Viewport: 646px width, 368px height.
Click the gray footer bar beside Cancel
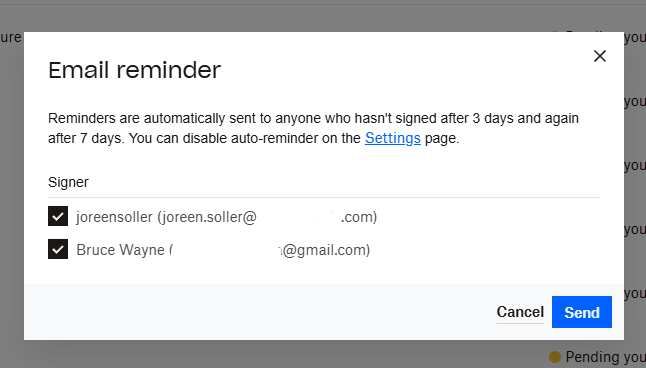click(260, 312)
